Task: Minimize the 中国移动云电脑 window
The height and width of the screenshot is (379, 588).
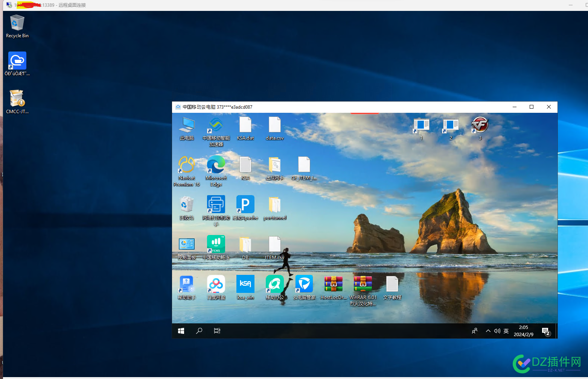Action: [514, 107]
